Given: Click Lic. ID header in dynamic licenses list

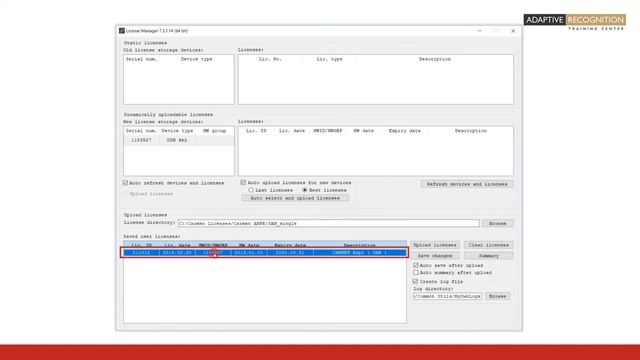Looking at the screenshot, I should coord(256,131).
